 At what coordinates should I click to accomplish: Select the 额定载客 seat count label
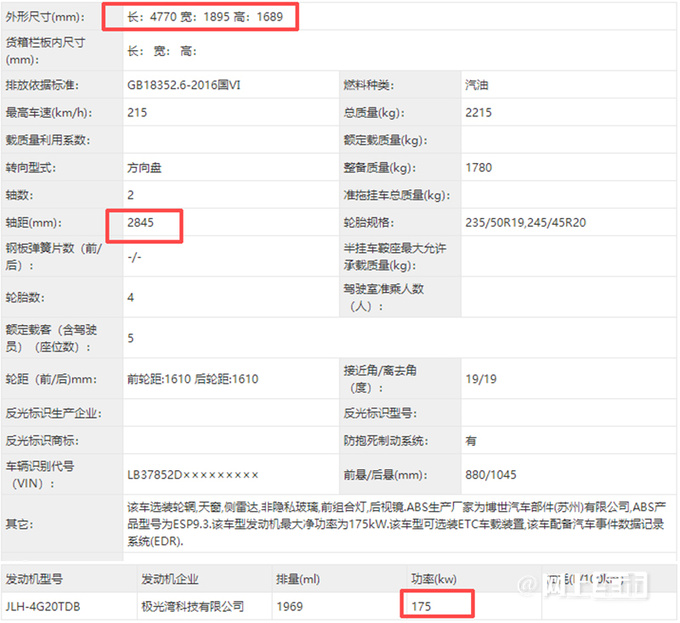(x=51, y=338)
